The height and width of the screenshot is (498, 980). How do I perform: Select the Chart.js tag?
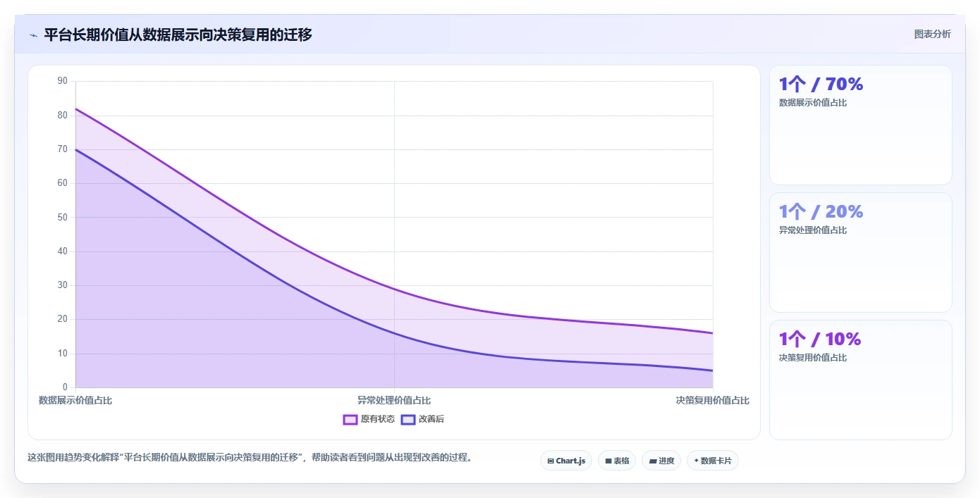(566, 461)
